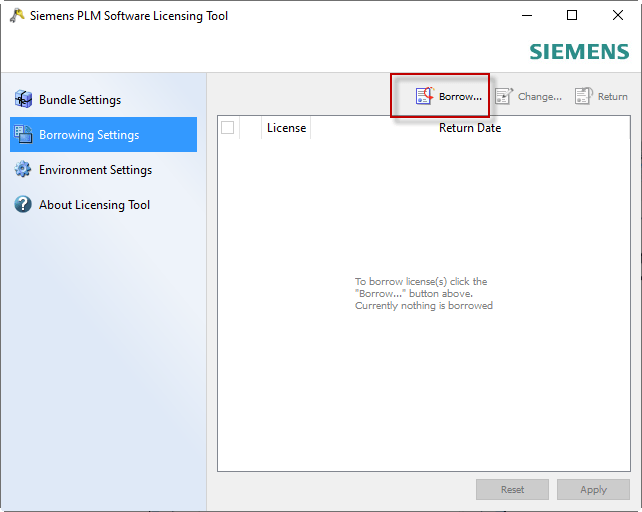The height and width of the screenshot is (512, 642).
Task: Click the Return text label
Action: (613, 97)
